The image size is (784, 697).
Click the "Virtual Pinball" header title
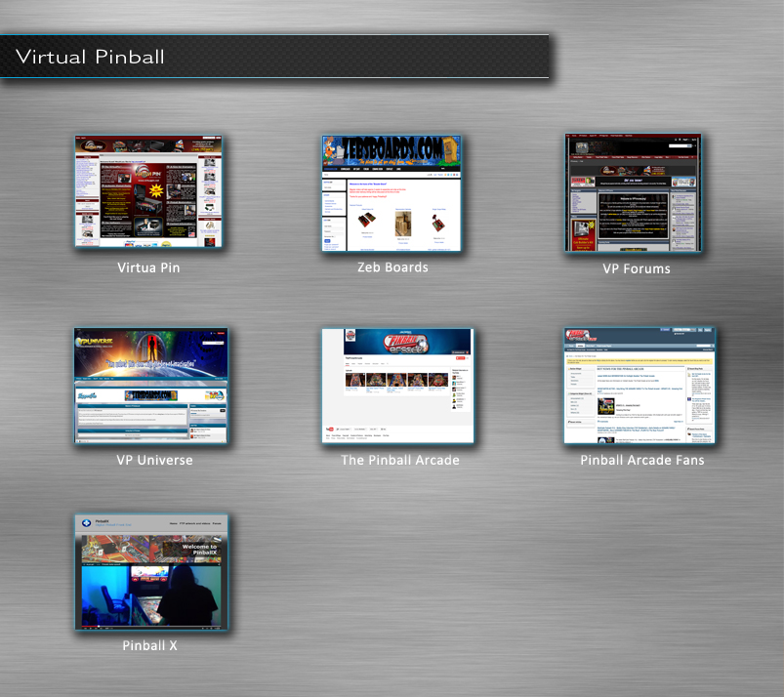coord(90,57)
